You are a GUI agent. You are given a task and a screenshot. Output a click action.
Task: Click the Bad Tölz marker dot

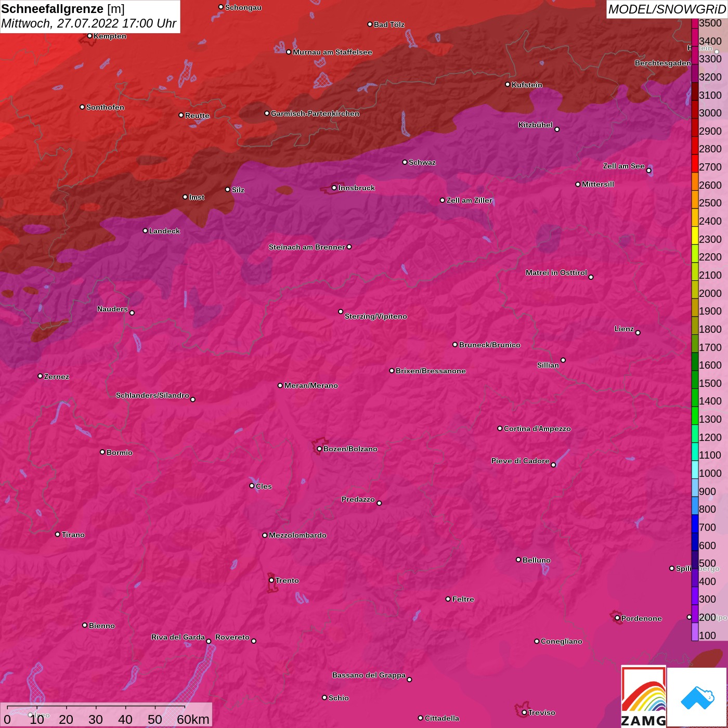click(x=370, y=24)
